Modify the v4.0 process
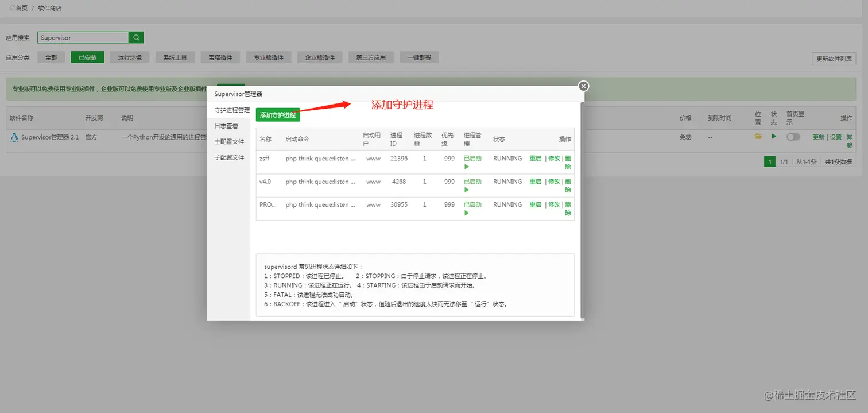Image resolution: width=868 pixels, height=413 pixels. pos(554,181)
